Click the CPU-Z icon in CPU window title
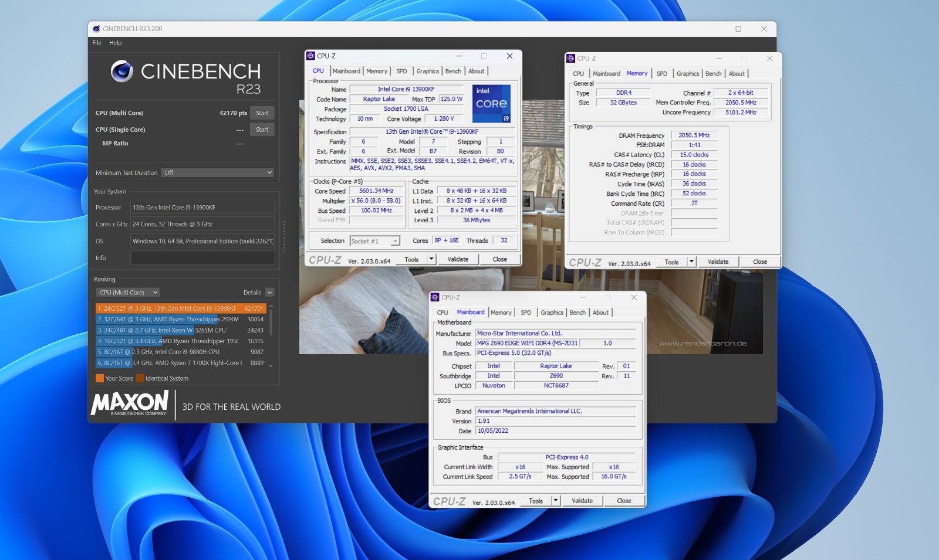 310,56
